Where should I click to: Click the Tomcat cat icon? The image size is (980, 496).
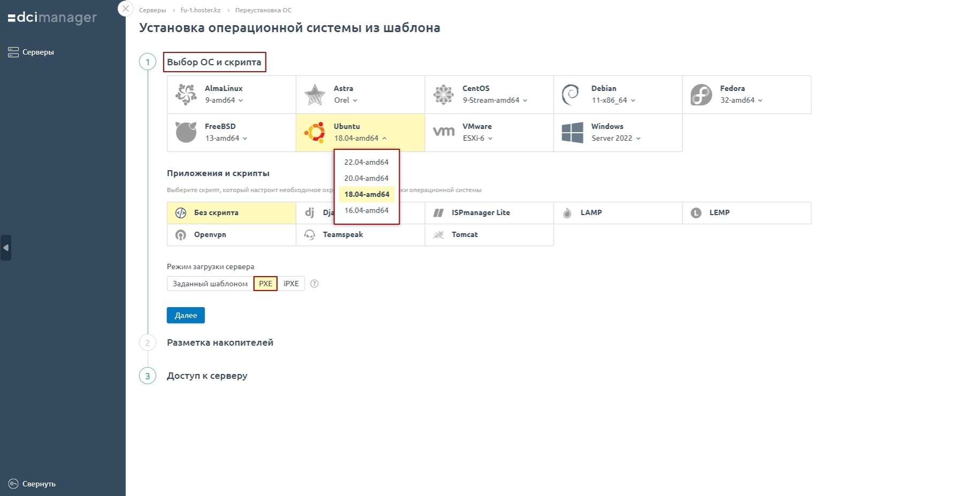(x=438, y=235)
